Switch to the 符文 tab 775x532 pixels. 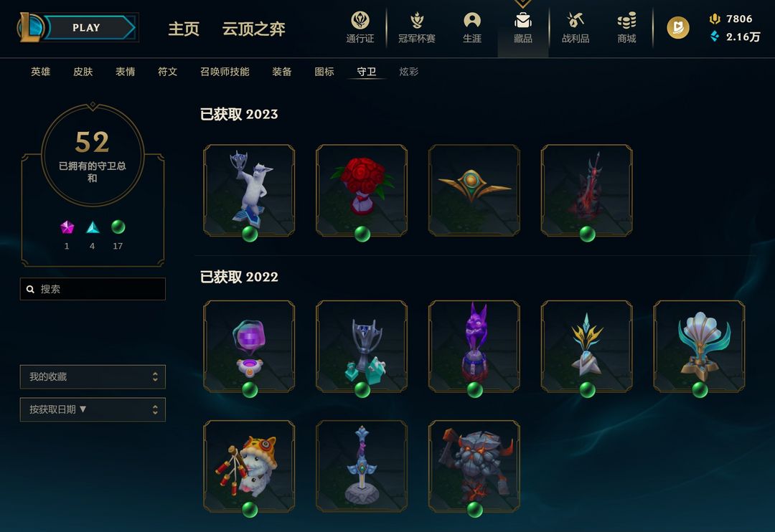coord(167,72)
